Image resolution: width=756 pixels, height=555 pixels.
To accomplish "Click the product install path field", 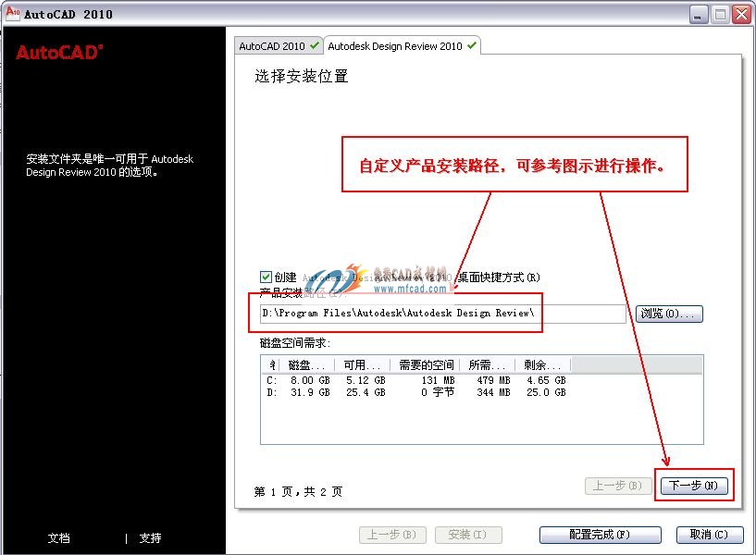I will (442, 314).
